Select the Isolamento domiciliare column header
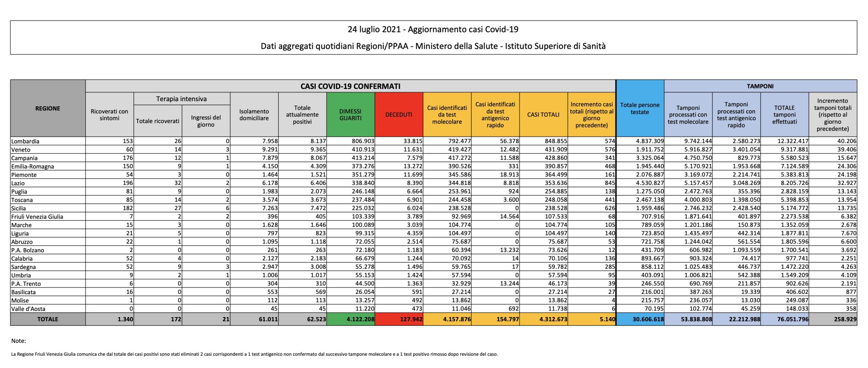 (x=254, y=115)
